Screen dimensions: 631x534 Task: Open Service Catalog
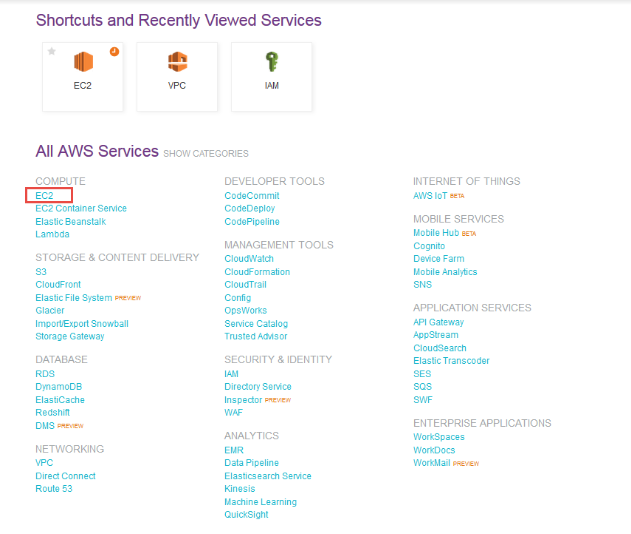[x=256, y=324]
